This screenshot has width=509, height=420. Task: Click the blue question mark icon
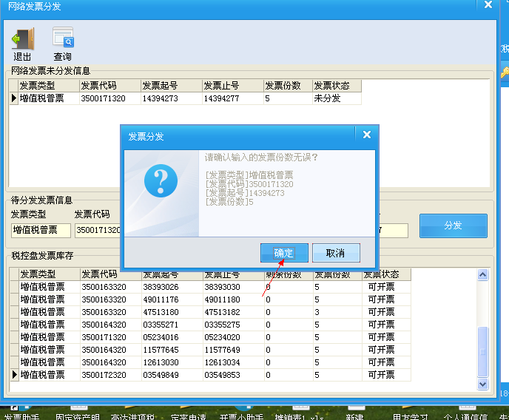point(161,180)
